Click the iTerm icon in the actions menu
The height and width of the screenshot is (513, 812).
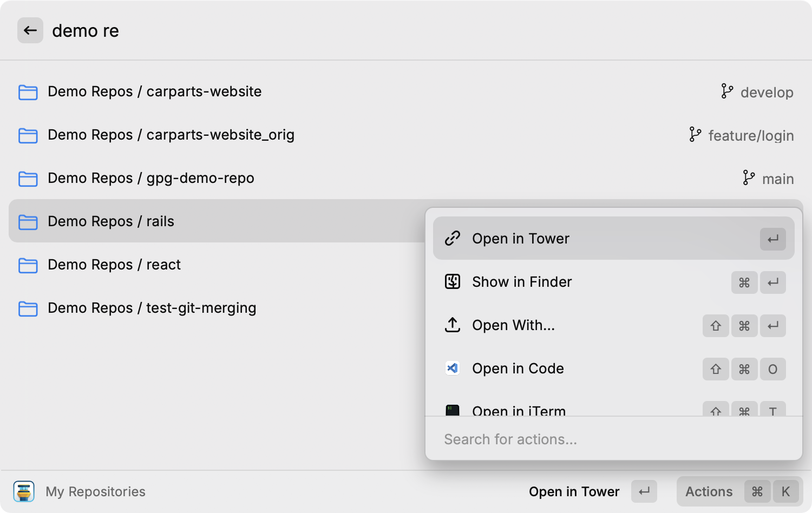click(x=452, y=410)
